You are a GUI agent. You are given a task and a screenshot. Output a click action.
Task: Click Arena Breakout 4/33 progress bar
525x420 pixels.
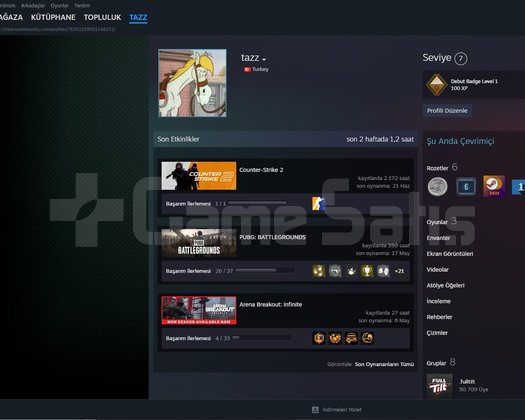[x=261, y=338]
